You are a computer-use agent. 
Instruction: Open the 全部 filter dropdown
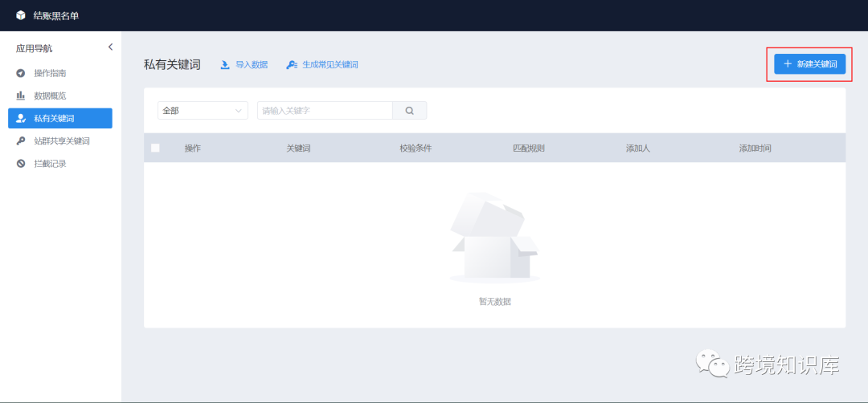[203, 111]
